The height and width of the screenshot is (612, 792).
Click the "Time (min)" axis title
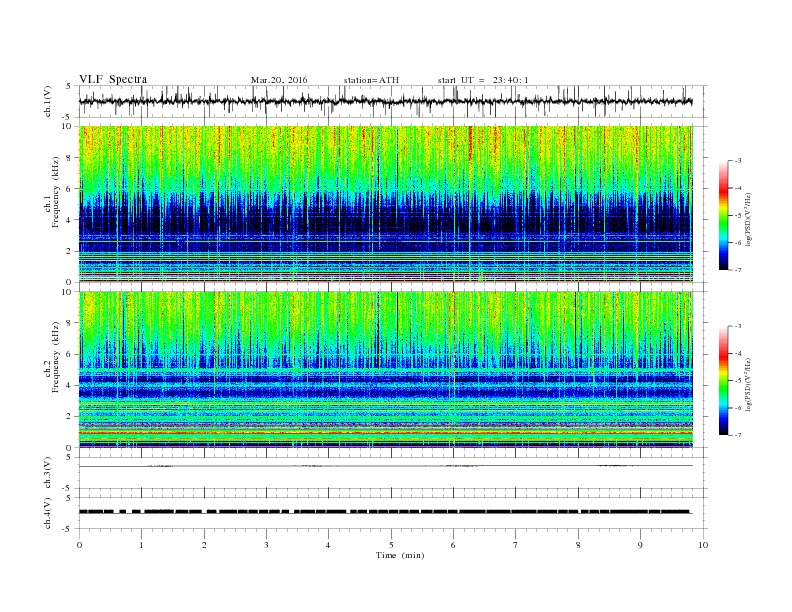point(400,555)
